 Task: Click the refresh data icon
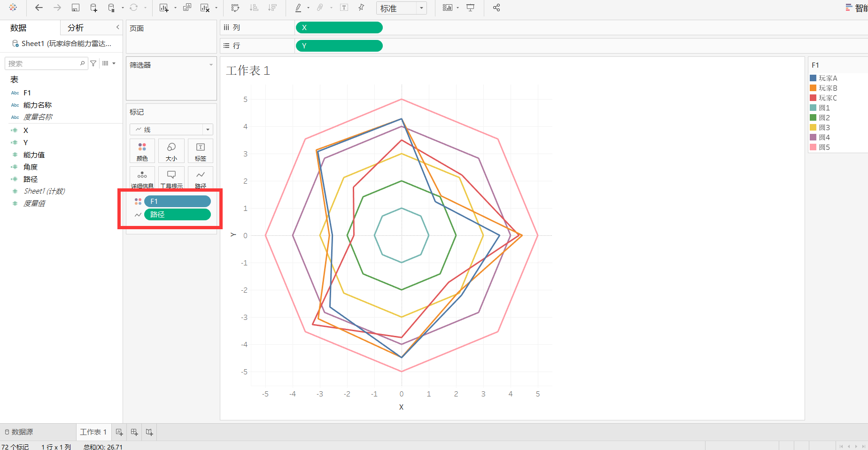[x=134, y=8]
